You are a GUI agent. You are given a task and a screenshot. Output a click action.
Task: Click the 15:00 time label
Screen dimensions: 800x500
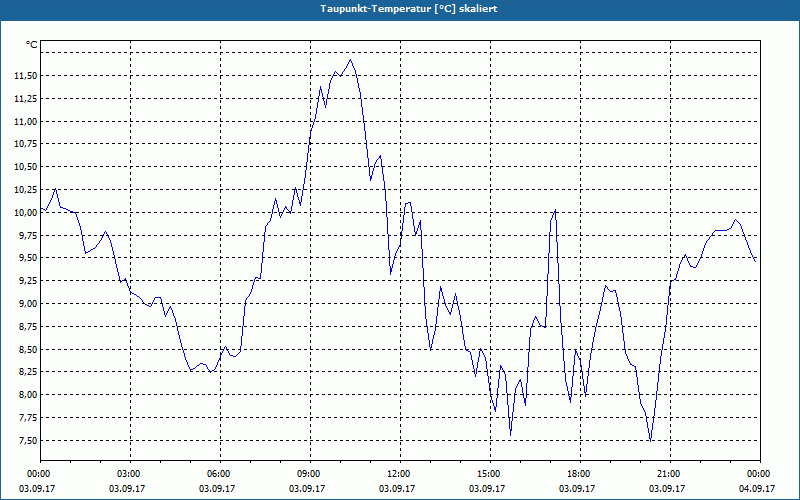[x=490, y=474]
